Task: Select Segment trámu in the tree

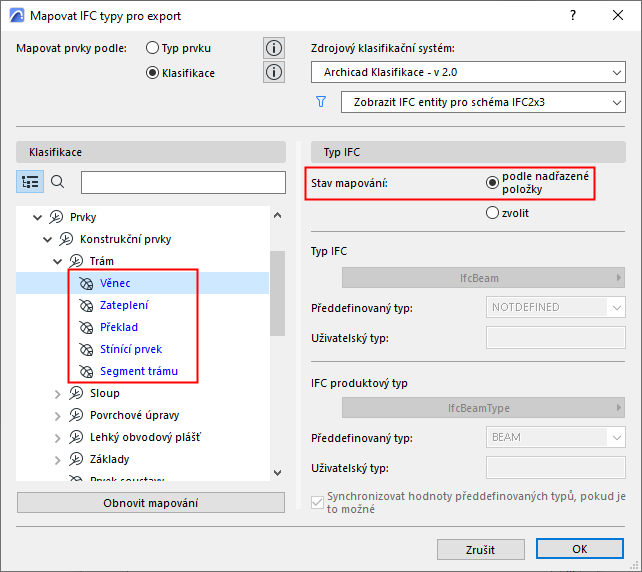Action: (x=138, y=372)
